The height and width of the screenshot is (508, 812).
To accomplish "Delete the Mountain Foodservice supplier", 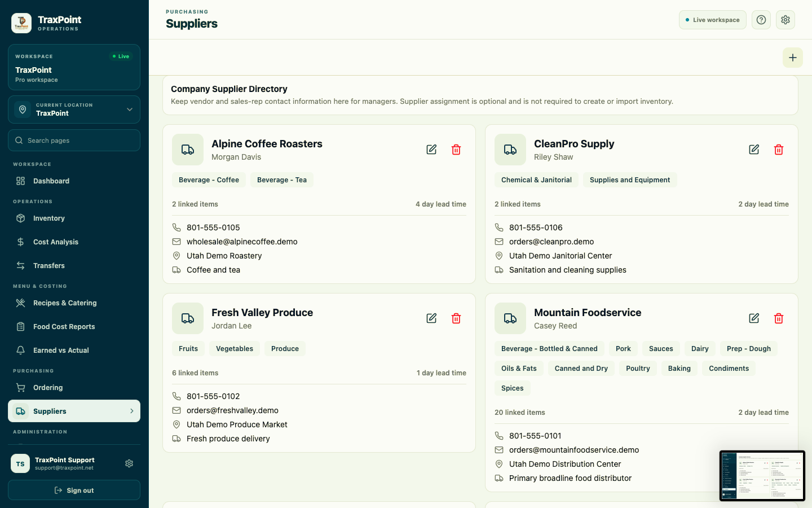I will click(x=779, y=318).
